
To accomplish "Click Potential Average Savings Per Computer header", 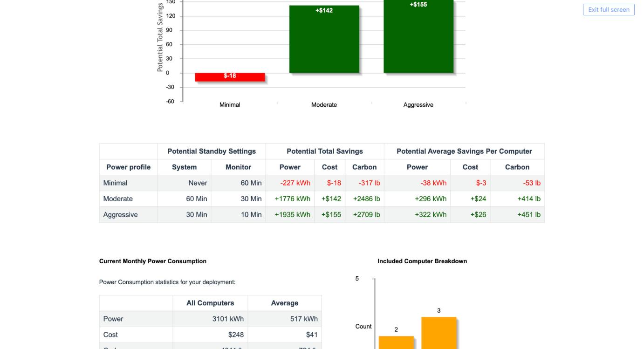I will pos(464,151).
